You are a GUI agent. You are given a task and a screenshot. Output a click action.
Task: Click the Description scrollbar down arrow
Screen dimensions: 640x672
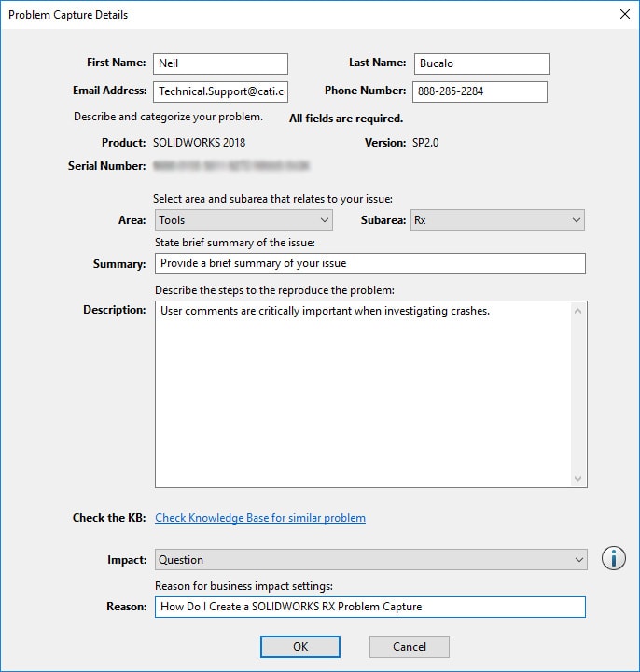[578, 478]
